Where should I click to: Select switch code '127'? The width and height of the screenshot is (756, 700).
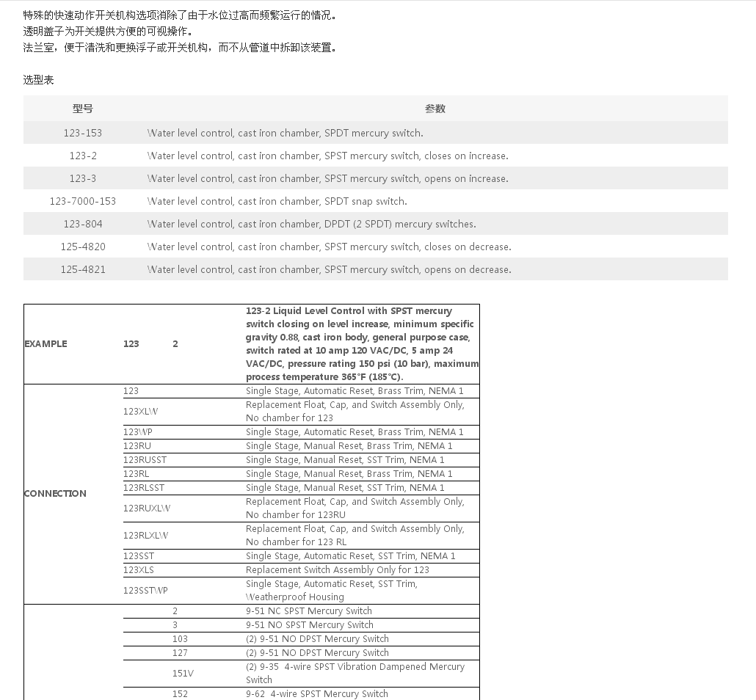click(x=180, y=652)
